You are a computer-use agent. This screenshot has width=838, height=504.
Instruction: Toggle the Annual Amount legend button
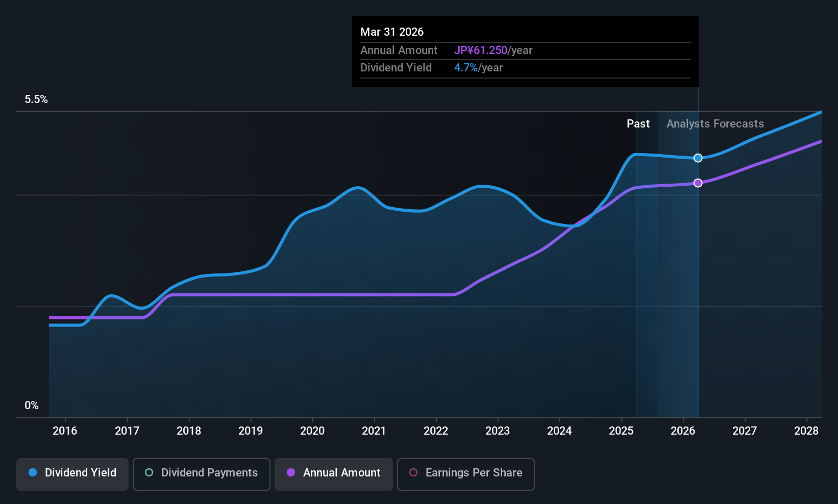334,474
